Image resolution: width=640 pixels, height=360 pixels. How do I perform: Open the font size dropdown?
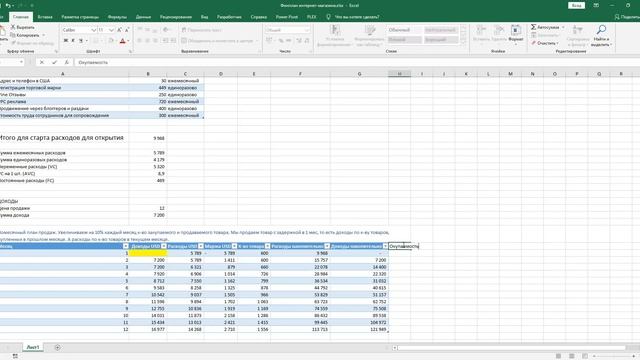point(111,30)
